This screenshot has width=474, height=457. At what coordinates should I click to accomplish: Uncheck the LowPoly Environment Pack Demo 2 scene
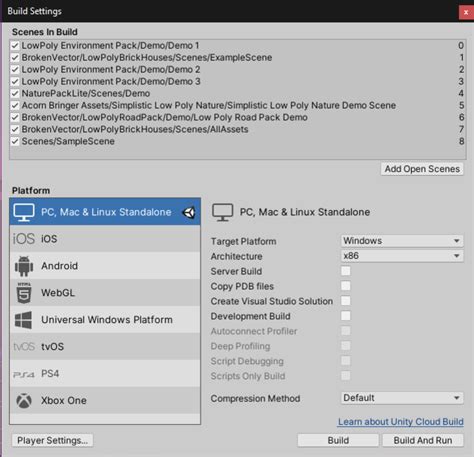[15, 69]
